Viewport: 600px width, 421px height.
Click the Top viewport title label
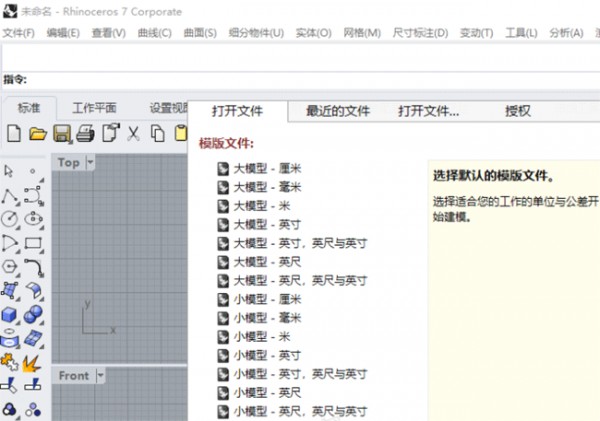[68, 162]
